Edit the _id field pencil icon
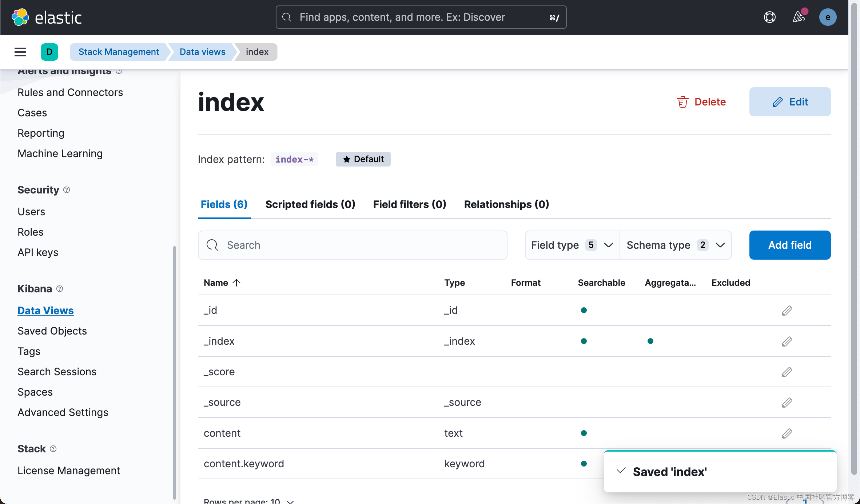The image size is (860, 504). pos(787,311)
